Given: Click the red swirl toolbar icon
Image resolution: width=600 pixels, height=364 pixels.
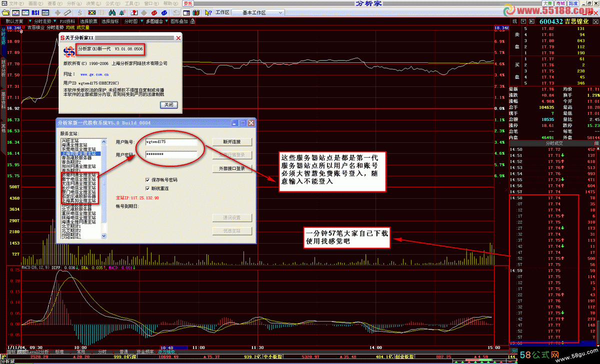Looking at the screenshot, I should coord(154,12).
